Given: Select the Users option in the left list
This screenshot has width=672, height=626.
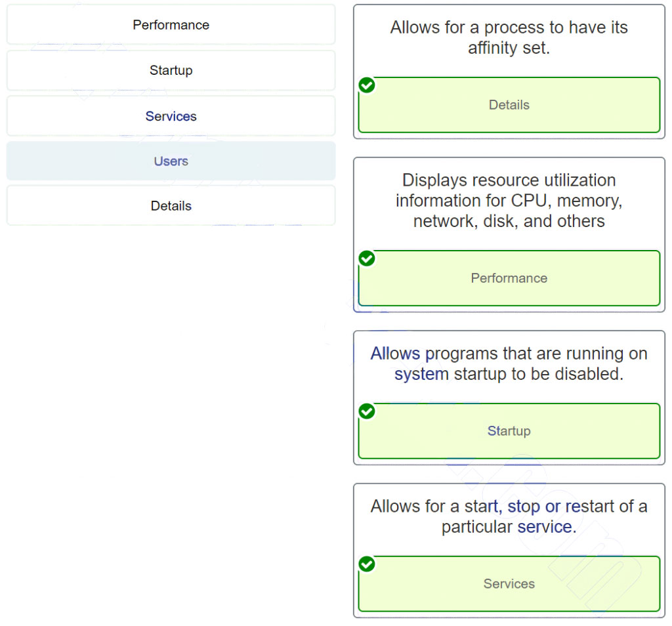Looking at the screenshot, I should (171, 161).
